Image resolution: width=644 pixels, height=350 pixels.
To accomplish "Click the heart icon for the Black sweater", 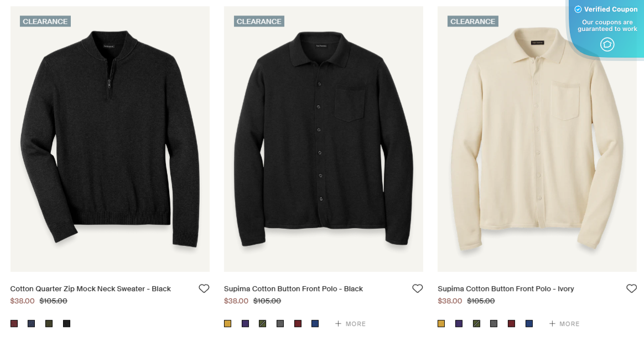I will pos(204,288).
